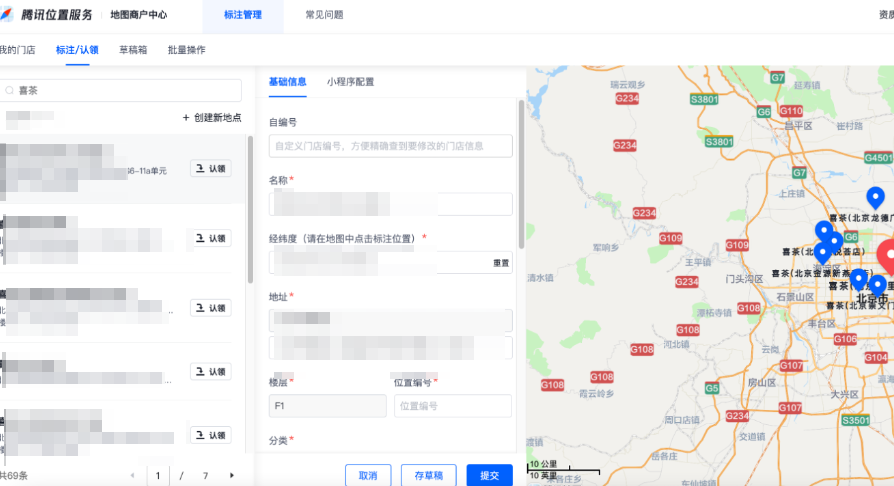Click 认领 on the fifth list result
Viewport: 894px width, 486px height.
pos(211,435)
